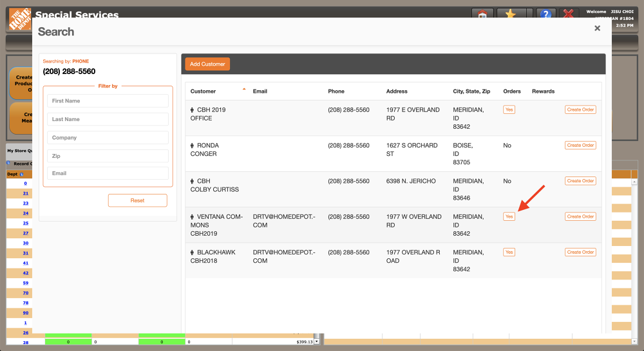The width and height of the screenshot is (644, 351).
Task: Select the Company filter input
Action: [x=108, y=138]
